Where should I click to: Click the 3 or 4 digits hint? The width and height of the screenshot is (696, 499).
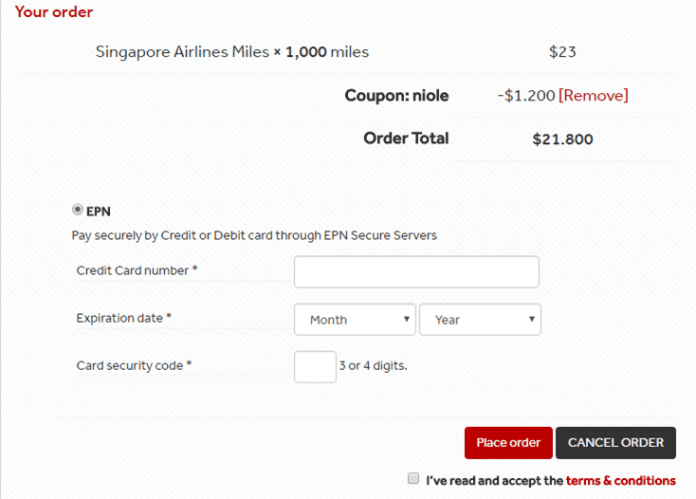[x=374, y=366]
